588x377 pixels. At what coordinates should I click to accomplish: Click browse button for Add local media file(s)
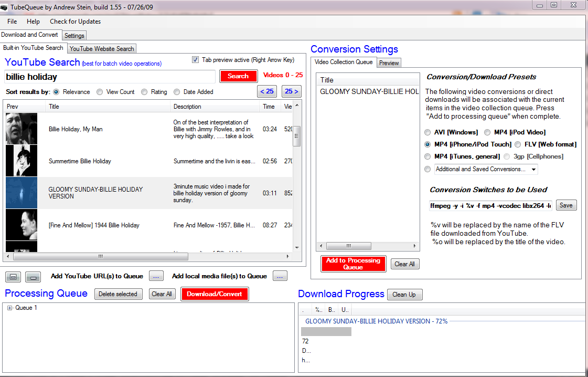tap(280, 276)
